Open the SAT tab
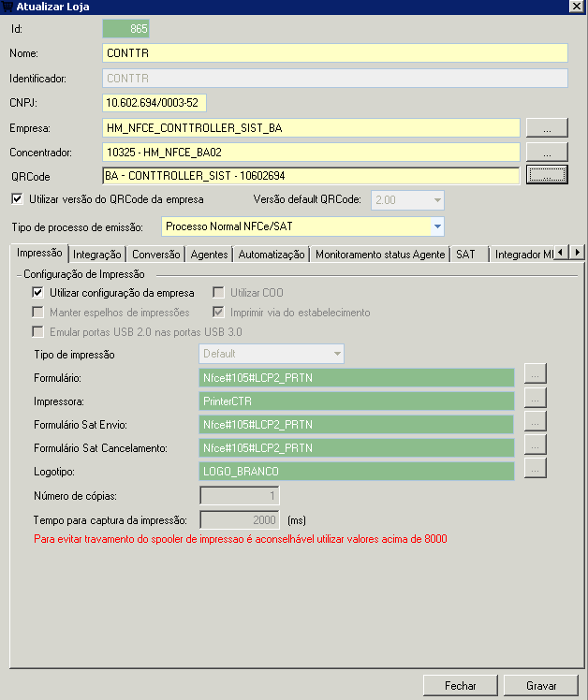 (x=465, y=255)
